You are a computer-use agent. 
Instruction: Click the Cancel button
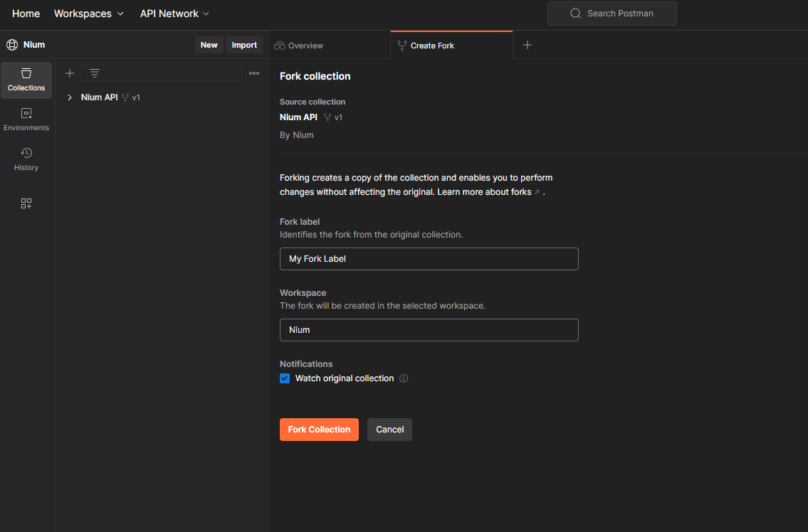tap(389, 430)
